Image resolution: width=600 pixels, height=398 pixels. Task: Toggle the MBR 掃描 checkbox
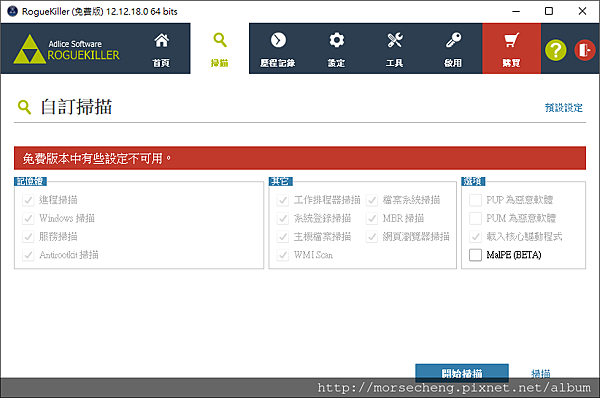pos(372,218)
